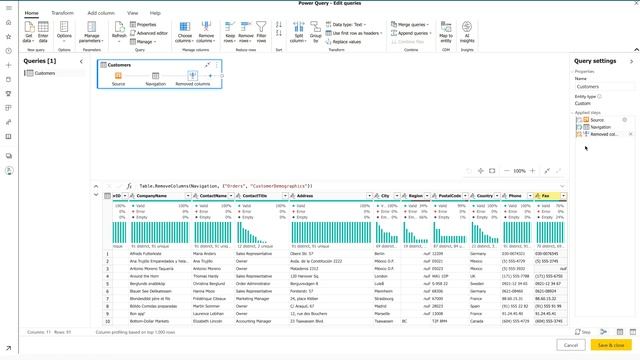Open ContactTitle column filter dropdown
This screenshot has height=360, width=640.
[x=285, y=196]
